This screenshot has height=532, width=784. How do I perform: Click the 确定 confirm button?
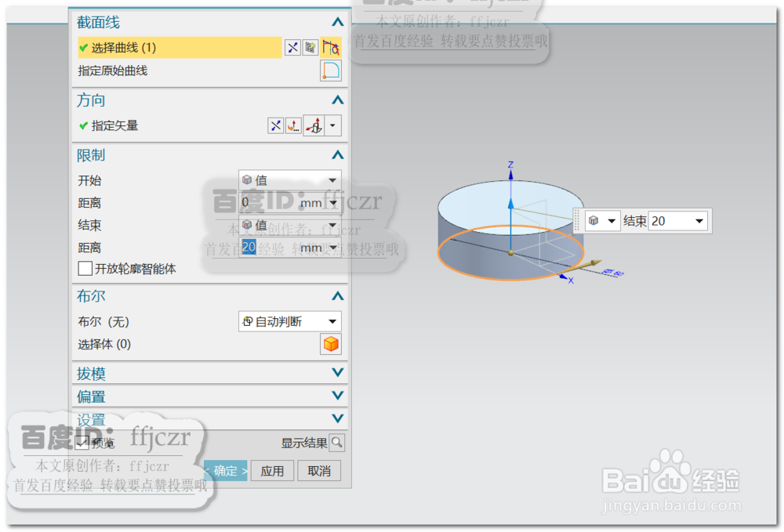[x=225, y=471]
